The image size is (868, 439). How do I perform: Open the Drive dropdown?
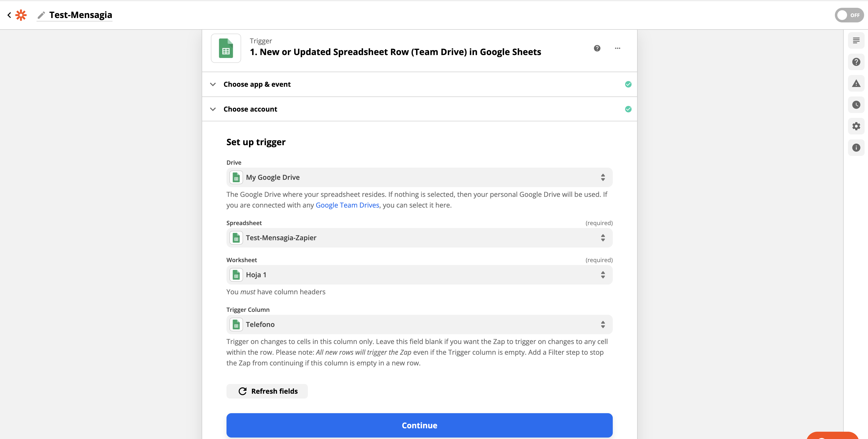(419, 177)
